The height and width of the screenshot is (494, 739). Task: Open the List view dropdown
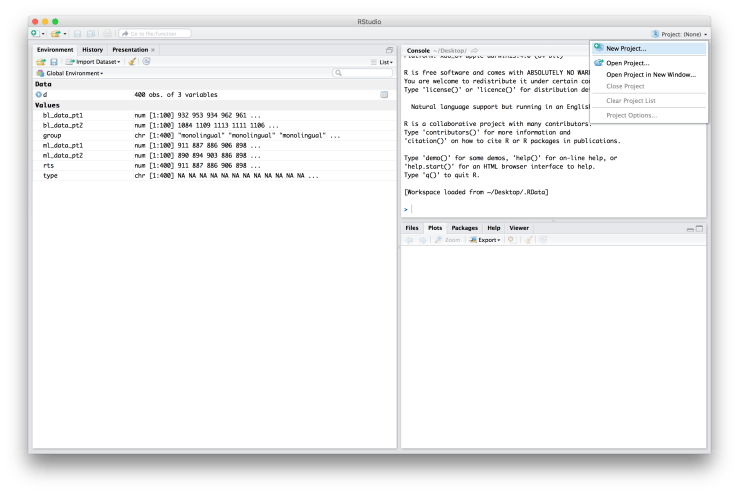pos(382,62)
